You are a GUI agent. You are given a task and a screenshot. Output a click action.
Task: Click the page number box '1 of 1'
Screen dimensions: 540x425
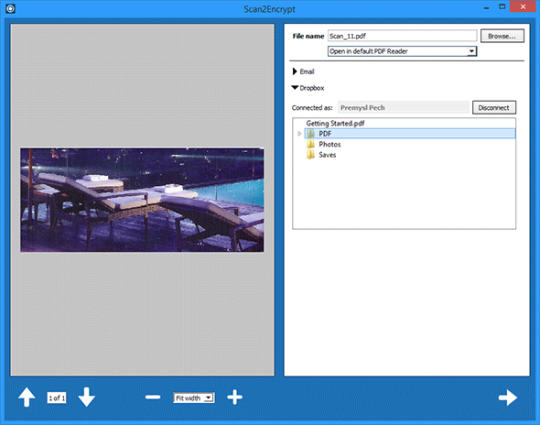pyautogui.click(x=56, y=398)
